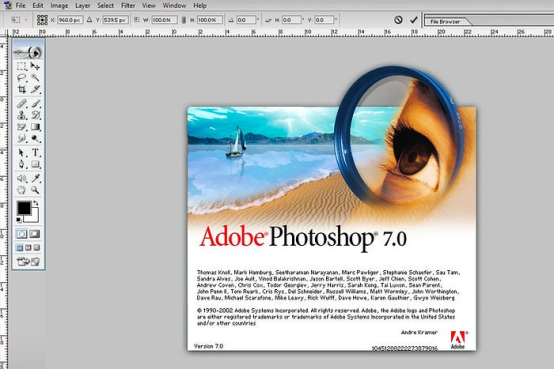Open the Select menu
Screen dimensions: 554x370
tap(106, 6)
